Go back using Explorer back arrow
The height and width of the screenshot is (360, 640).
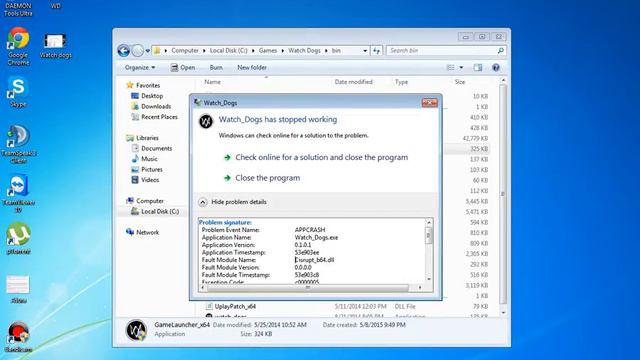coord(123,51)
